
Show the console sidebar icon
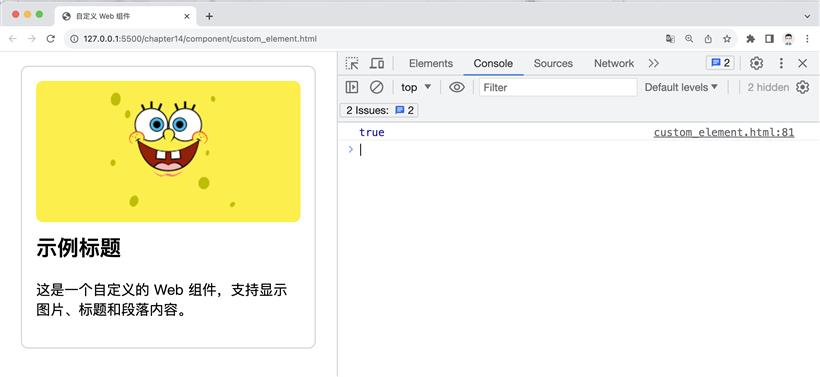point(352,87)
